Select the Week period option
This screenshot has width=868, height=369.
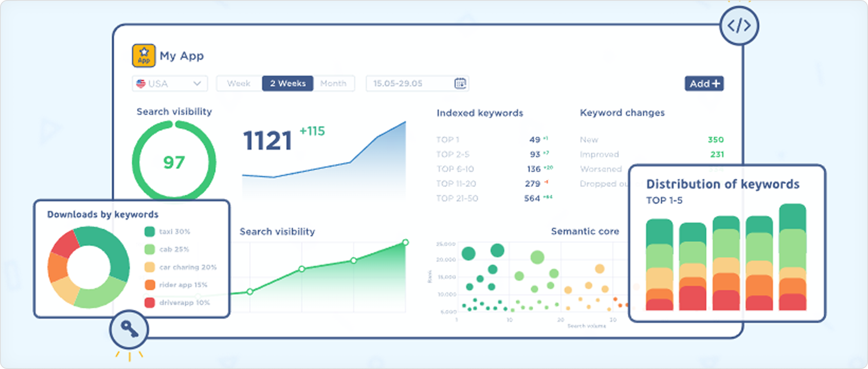[x=239, y=83]
